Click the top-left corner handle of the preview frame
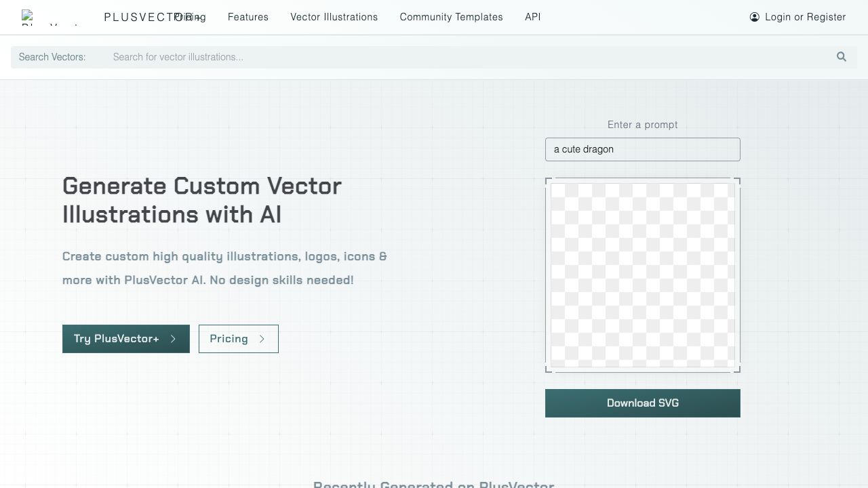 [547, 180]
